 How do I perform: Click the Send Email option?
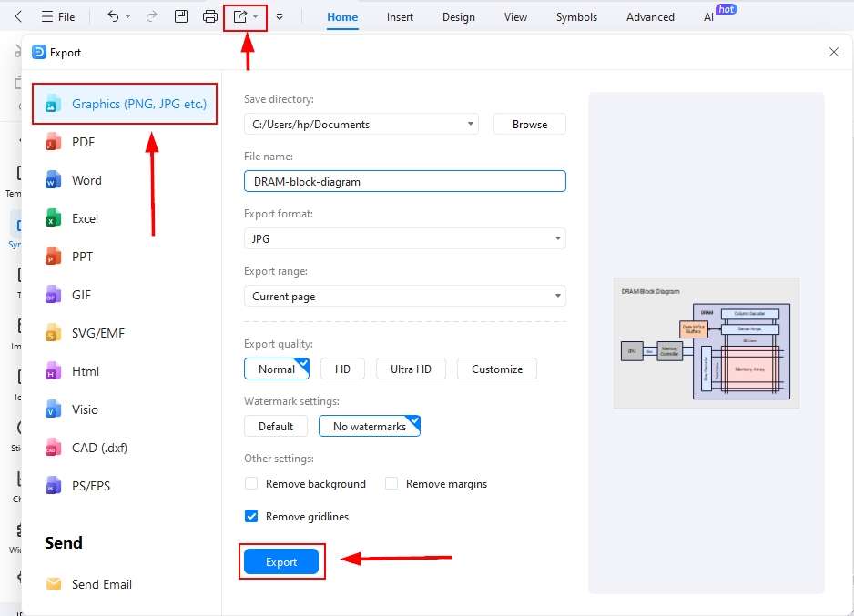100,584
